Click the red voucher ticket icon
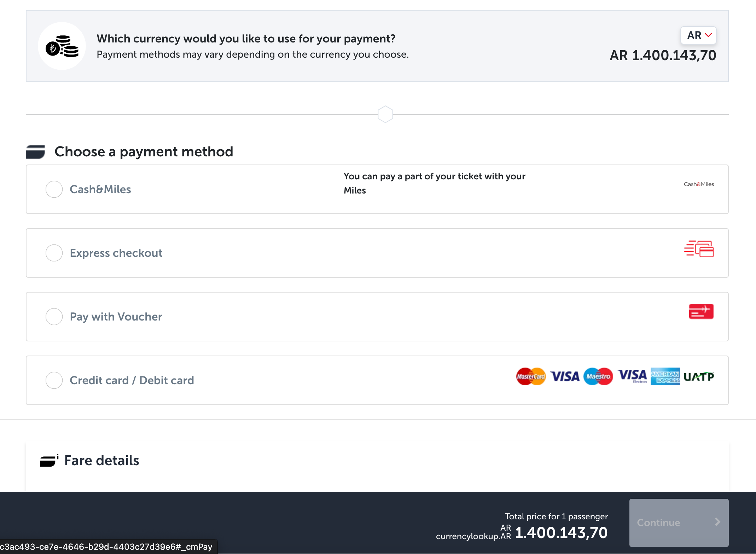756x554 pixels. pyautogui.click(x=701, y=311)
